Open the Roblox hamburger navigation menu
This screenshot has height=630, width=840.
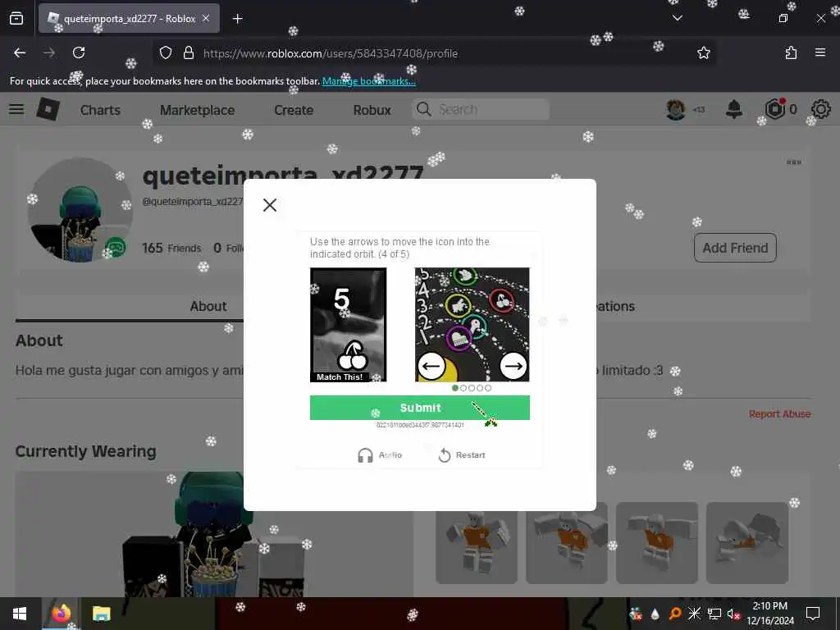click(x=16, y=109)
